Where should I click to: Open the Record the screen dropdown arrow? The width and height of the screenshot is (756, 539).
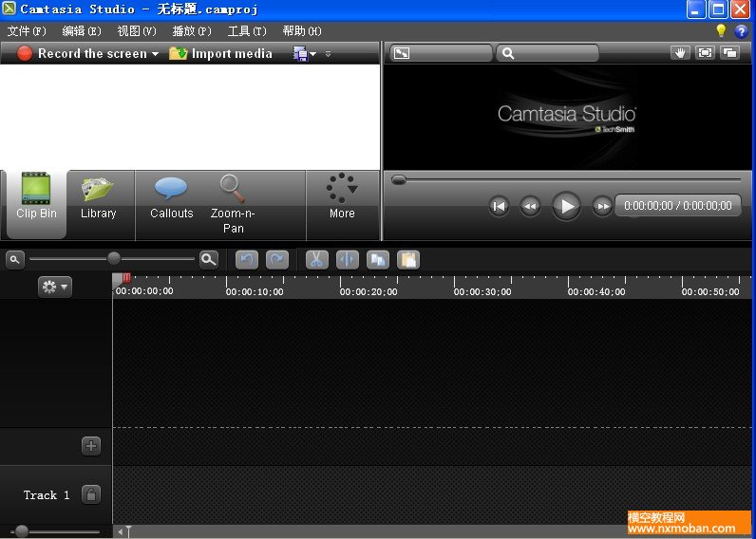point(155,54)
